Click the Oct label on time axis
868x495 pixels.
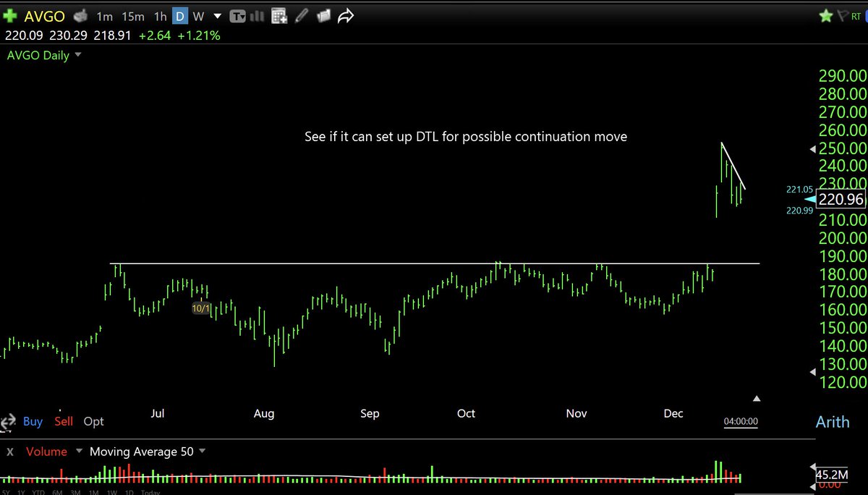click(x=466, y=413)
